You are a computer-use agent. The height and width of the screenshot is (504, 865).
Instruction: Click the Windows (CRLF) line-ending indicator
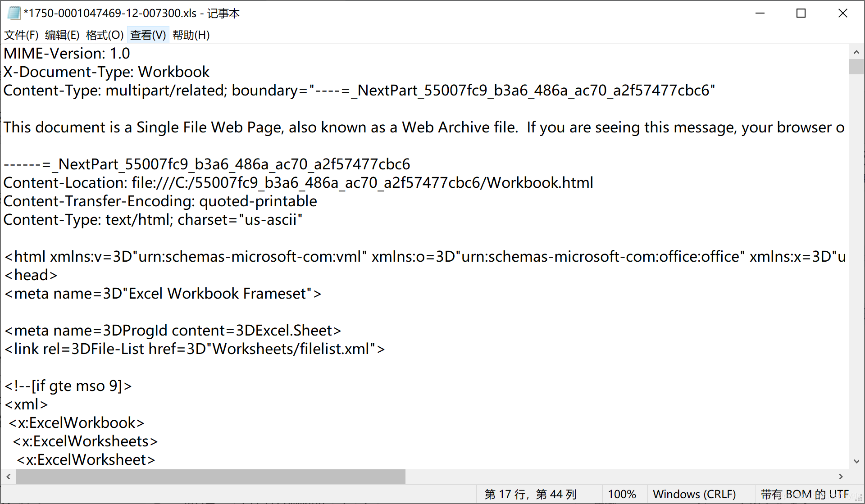[695, 494]
